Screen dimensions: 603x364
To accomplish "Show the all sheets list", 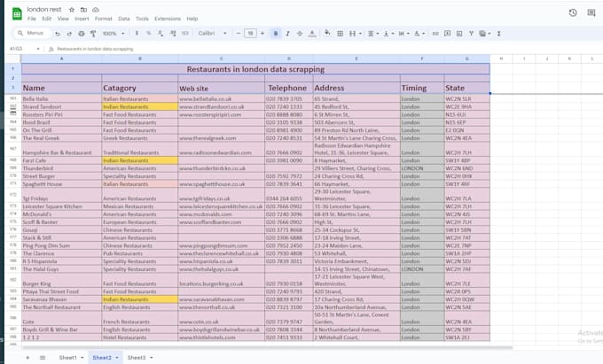I will 43,358.
